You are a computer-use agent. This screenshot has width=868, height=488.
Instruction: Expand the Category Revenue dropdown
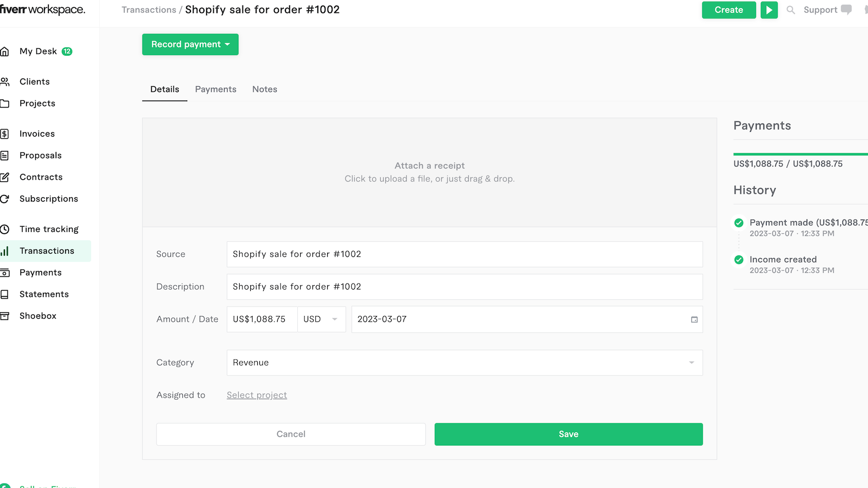click(x=464, y=363)
